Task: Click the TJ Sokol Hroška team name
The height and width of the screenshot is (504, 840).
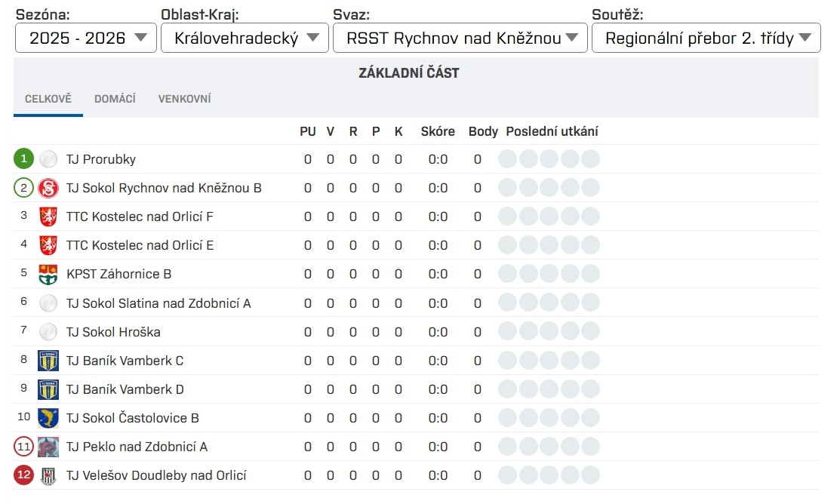Action: (113, 332)
